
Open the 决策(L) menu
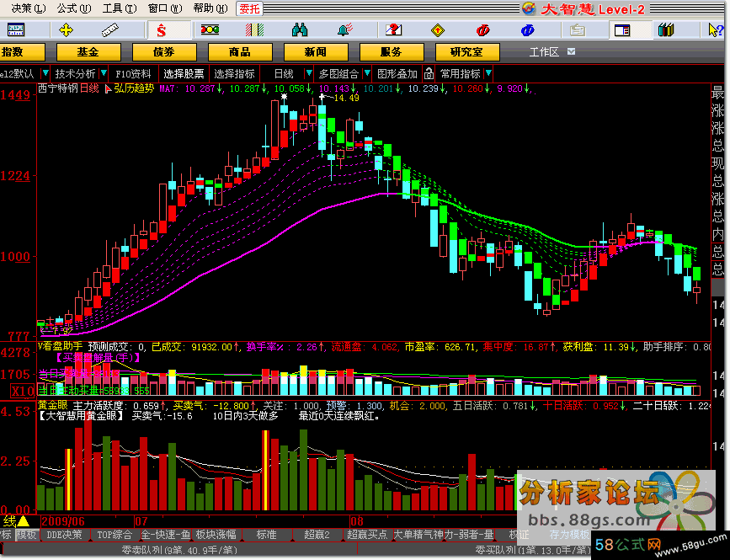click(28, 8)
